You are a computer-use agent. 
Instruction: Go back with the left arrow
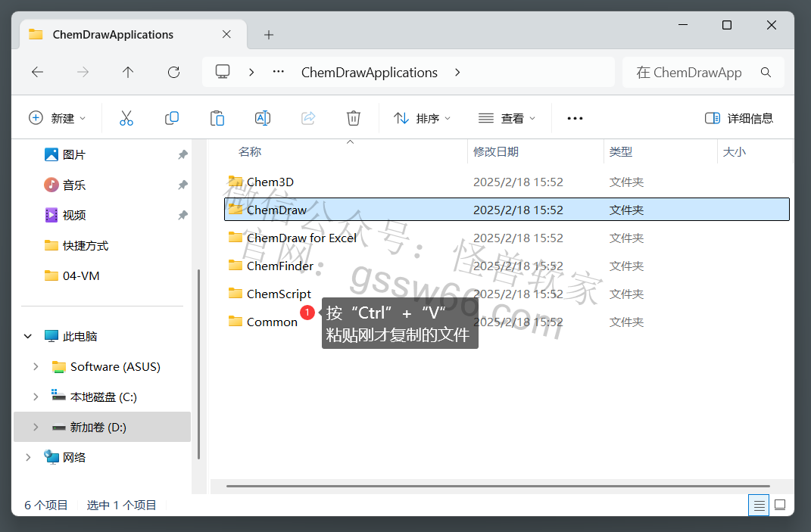[37, 73]
